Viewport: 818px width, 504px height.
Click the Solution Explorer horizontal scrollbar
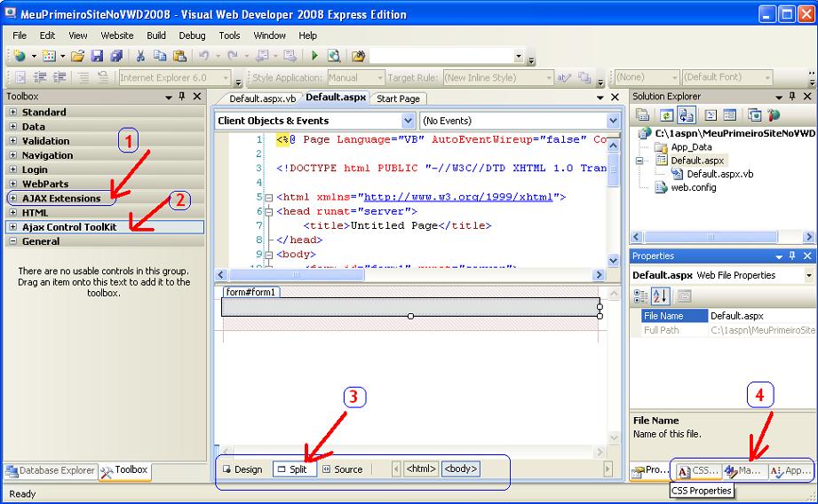tap(723, 237)
